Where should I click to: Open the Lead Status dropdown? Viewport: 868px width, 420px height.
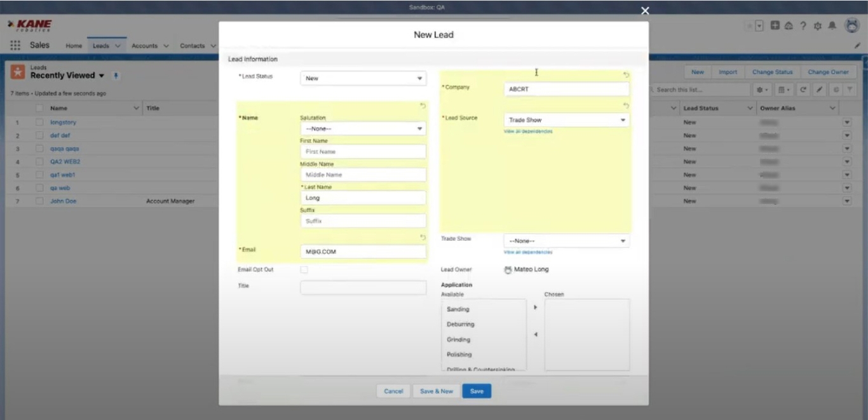(x=363, y=79)
